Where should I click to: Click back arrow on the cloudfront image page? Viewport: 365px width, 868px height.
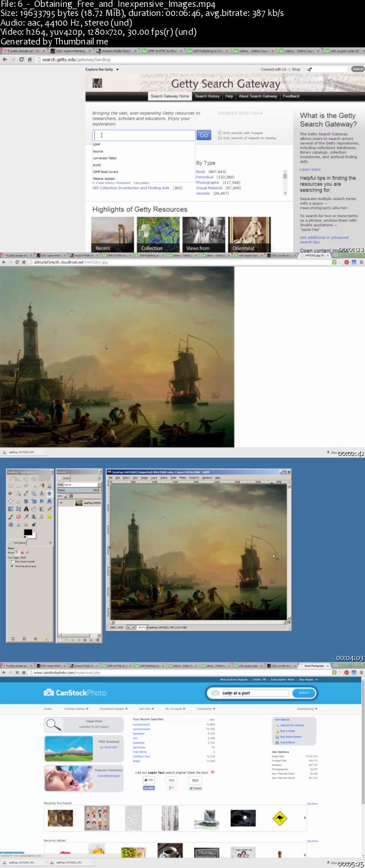[4, 262]
